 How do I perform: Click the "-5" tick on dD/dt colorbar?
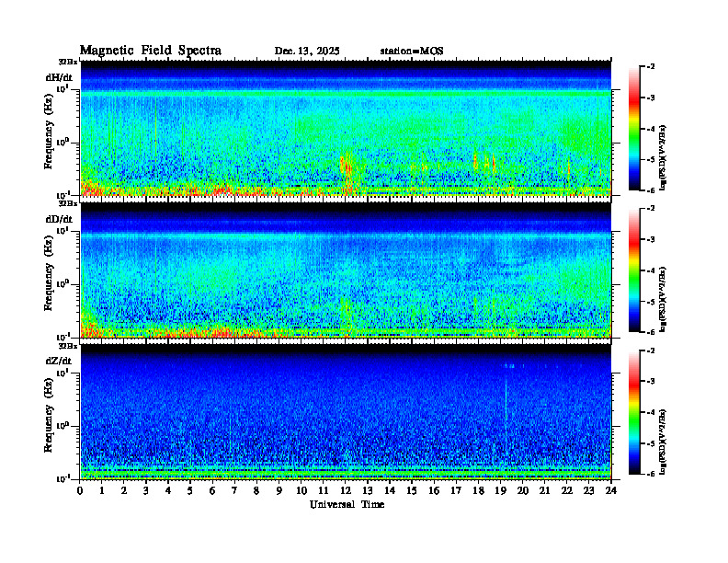652,302
